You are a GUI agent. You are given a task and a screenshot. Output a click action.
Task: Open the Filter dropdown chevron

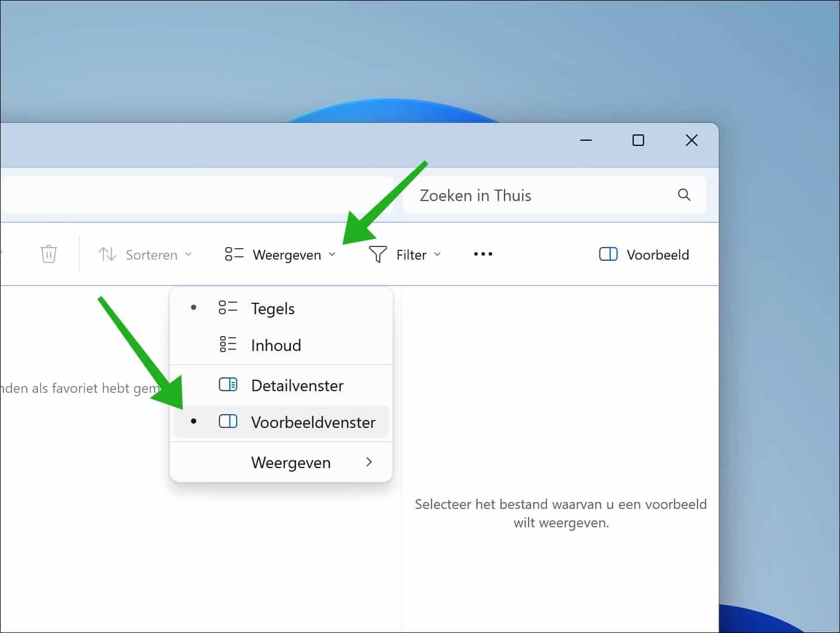click(438, 254)
